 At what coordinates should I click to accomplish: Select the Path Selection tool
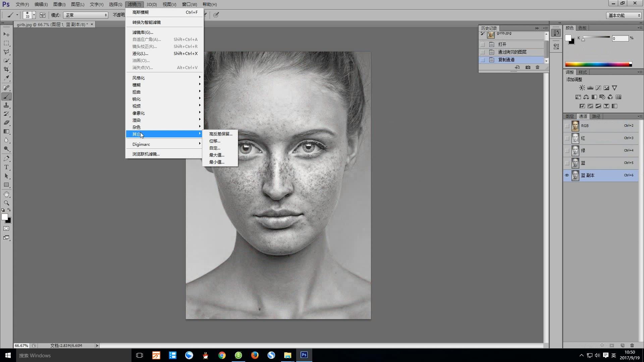click(6, 176)
